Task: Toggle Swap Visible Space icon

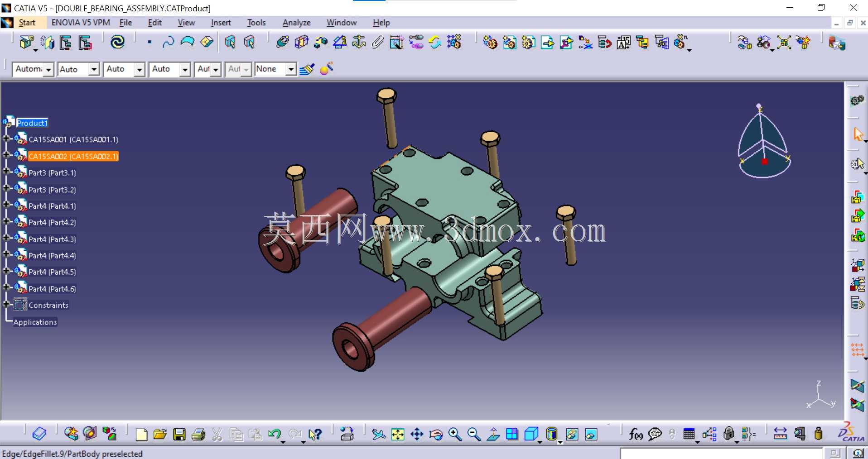Action: [x=591, y=435]
